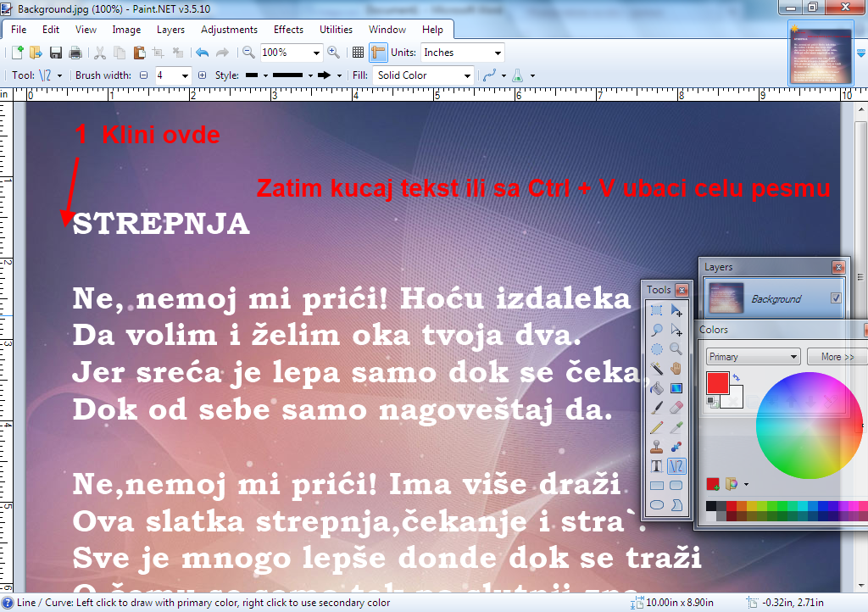Select the Line/Curve tool
The height and width of the screenshot is (612, 868).
tap(676, 466)
